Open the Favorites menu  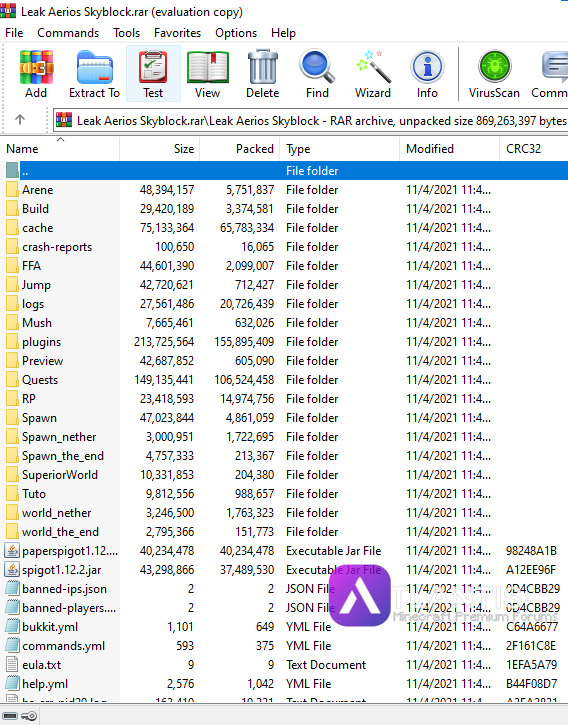click(177, 33)
